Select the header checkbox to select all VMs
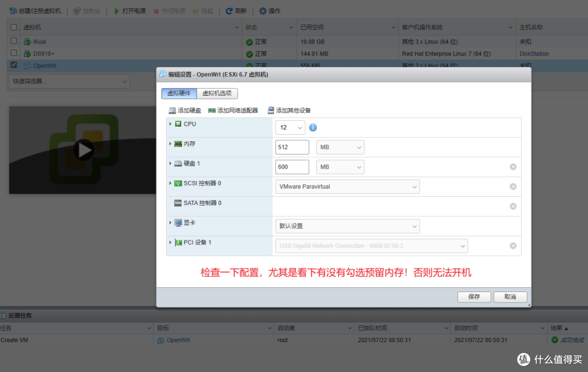Screen dimensions: 588x372 [x=14, y=27]
